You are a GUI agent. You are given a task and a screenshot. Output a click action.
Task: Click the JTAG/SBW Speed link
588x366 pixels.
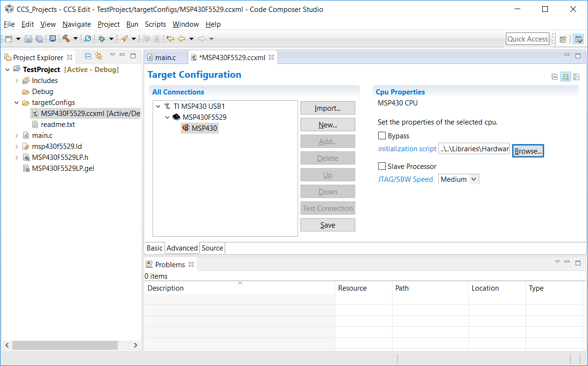coord(405,179)
